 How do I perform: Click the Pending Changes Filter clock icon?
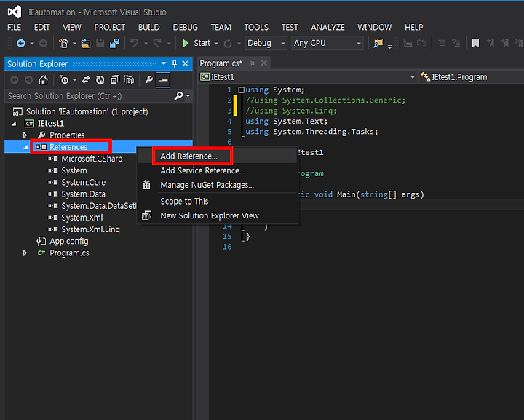(x=64, y=80)
